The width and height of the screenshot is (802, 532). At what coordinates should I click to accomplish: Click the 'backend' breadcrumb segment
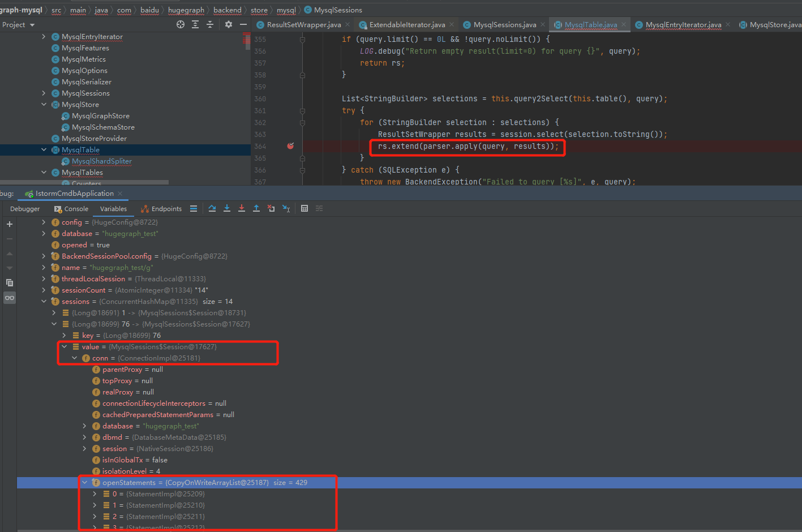point(228,10)
